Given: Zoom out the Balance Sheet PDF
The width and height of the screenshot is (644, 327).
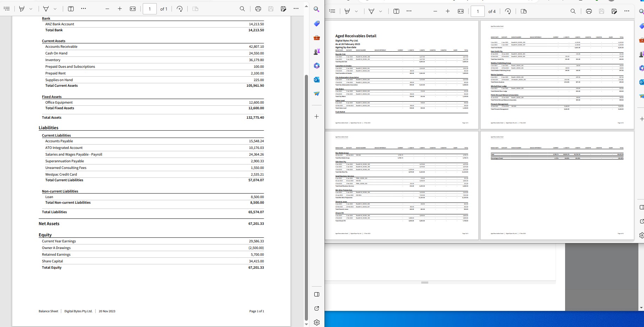Looking at the screenshot, I should (107, 9).
